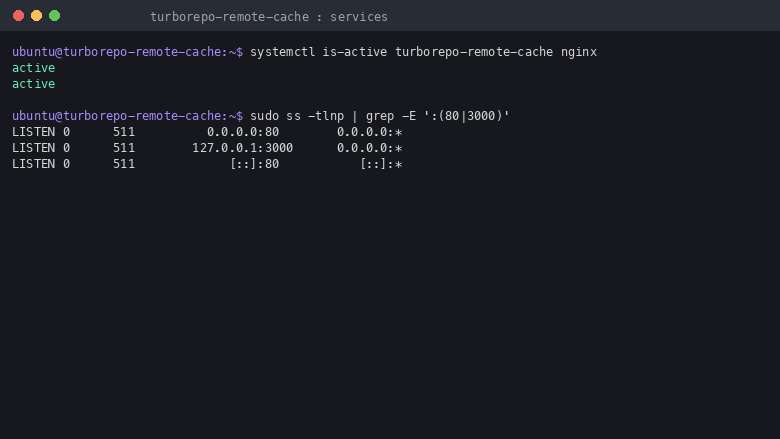
Task: Click the '127.0.0.1:3000' local address
Action: 243,148
